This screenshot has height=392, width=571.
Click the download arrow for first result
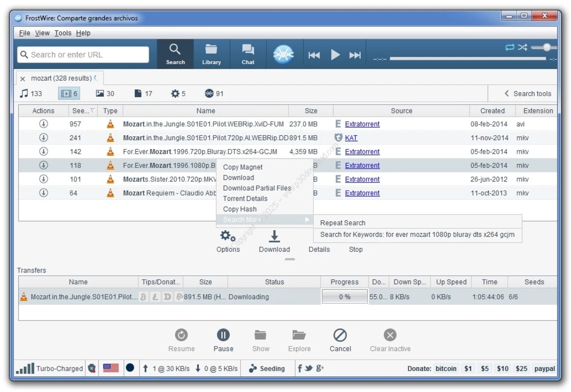(x=44, y=124)
